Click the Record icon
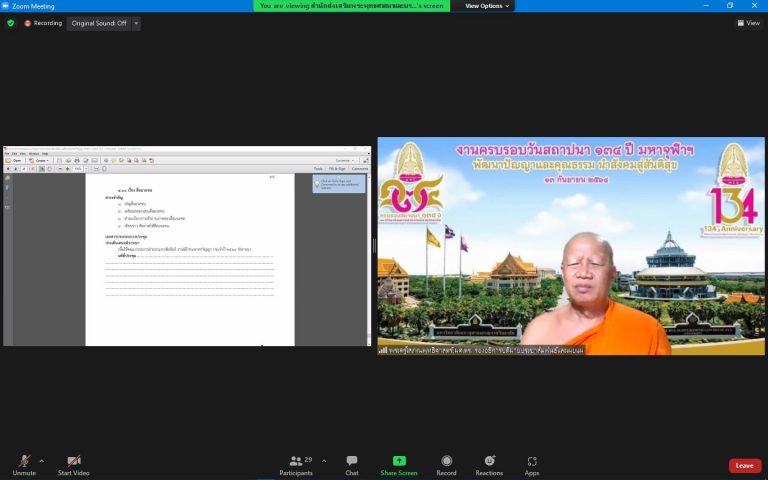The width and height of the screenshot is (768, 480). pyautogui.click(x=446, y=461)
